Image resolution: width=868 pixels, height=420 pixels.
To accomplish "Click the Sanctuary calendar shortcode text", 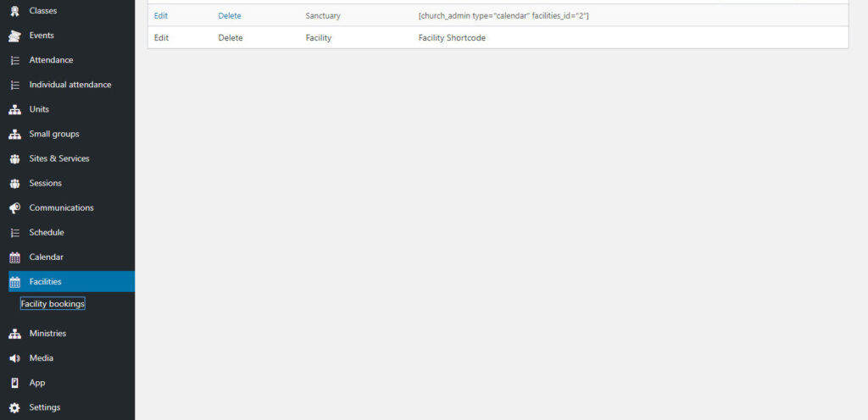I will pyautogui.click(x=503, y=15).
